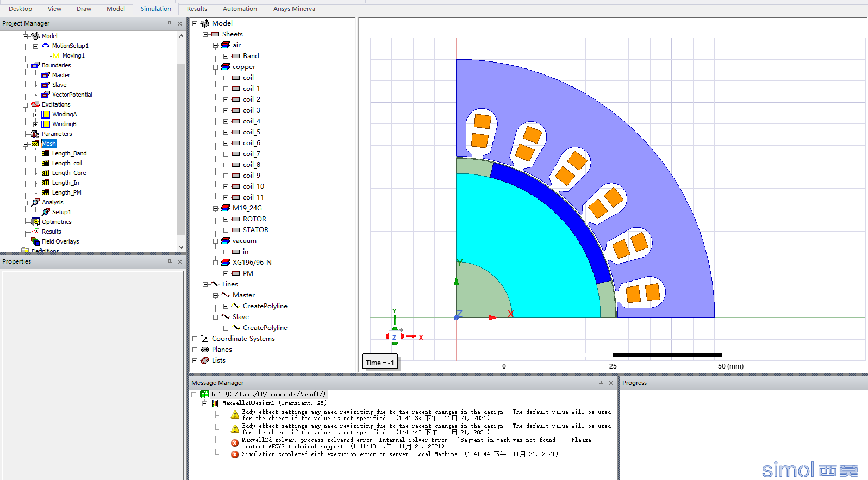Select the WindingB coil icon
The width and height of the screenshot is (868, 480).
click(46, 124)
